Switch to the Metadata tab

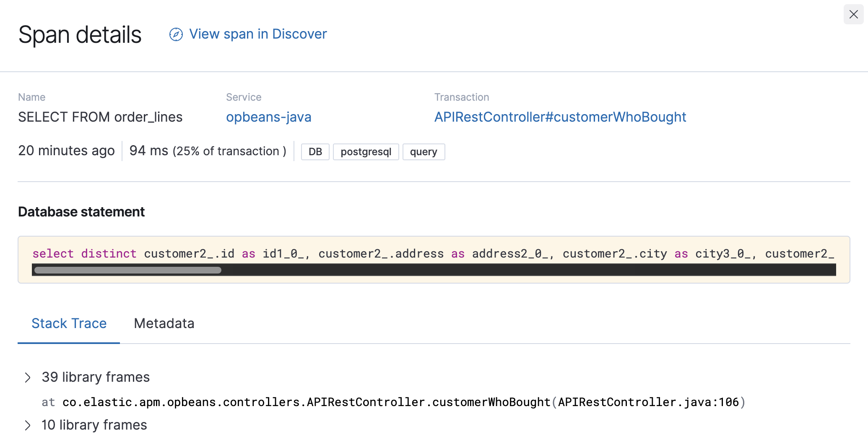(x=164, y=323)
